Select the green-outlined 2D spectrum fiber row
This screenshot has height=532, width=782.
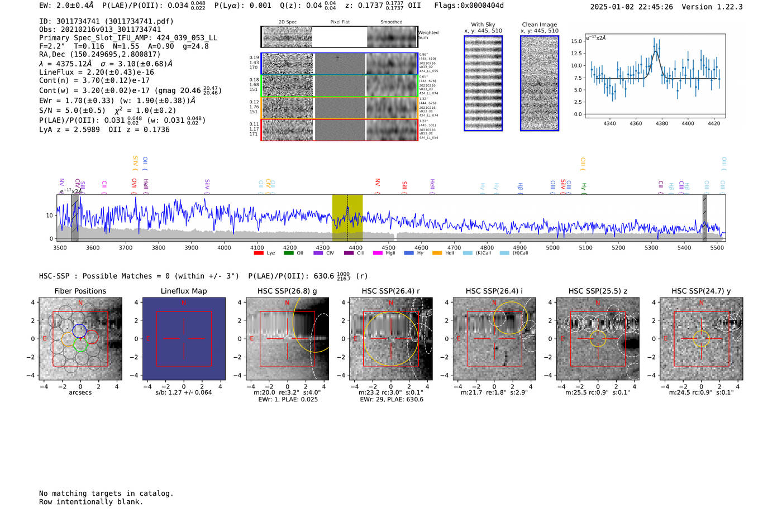click(x=339, y=86)
